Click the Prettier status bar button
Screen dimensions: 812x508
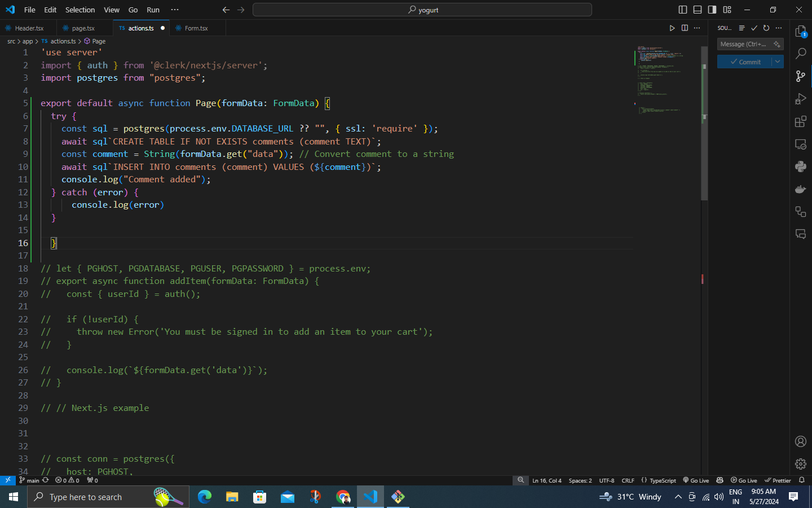[x=778, y=480]
